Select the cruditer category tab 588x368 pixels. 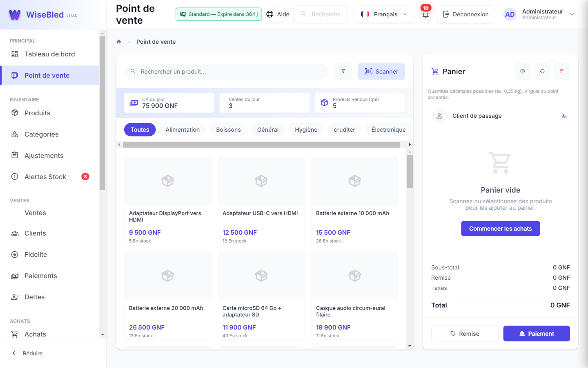coord(344,130)
